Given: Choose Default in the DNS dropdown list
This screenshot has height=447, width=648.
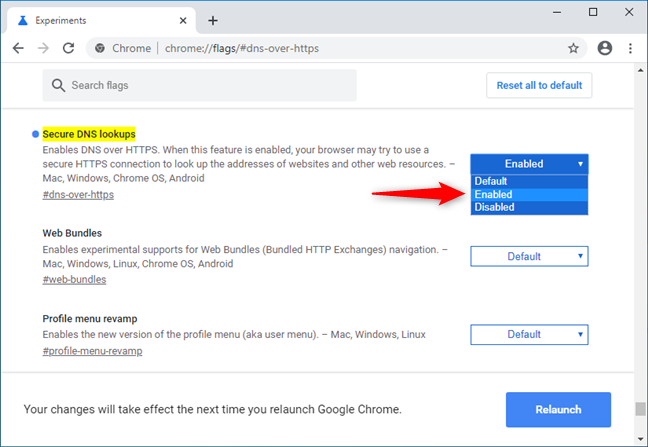Looking at the screenshot, I should pyautogui.click(x=529, y=181).
